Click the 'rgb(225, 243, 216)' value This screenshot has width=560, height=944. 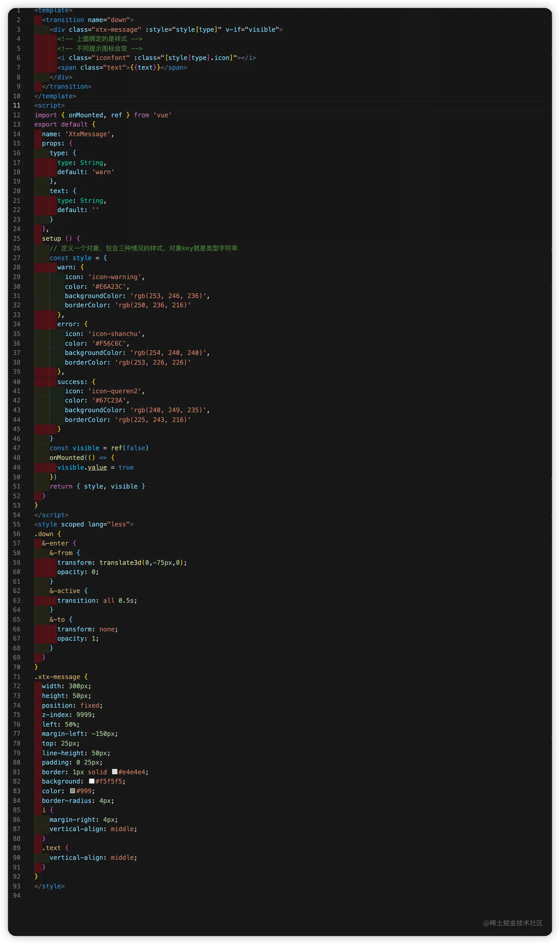(x=153, y=420)
